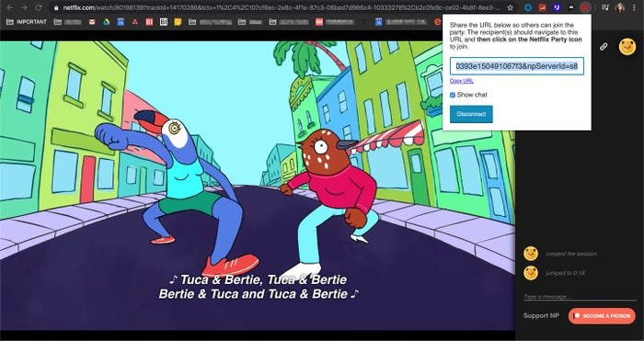Click the browser forward arrow
This screenshot has height=341, width=644.
coord(24,7)
